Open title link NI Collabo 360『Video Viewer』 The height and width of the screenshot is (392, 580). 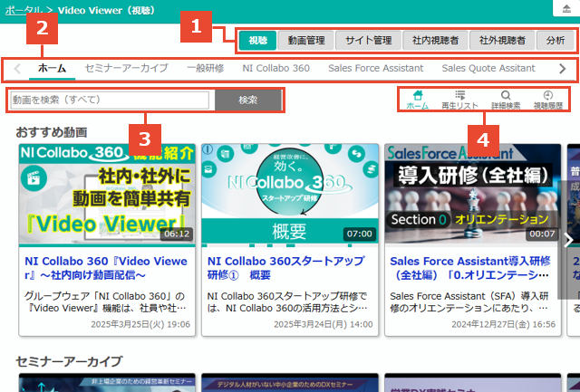[106, 268]
